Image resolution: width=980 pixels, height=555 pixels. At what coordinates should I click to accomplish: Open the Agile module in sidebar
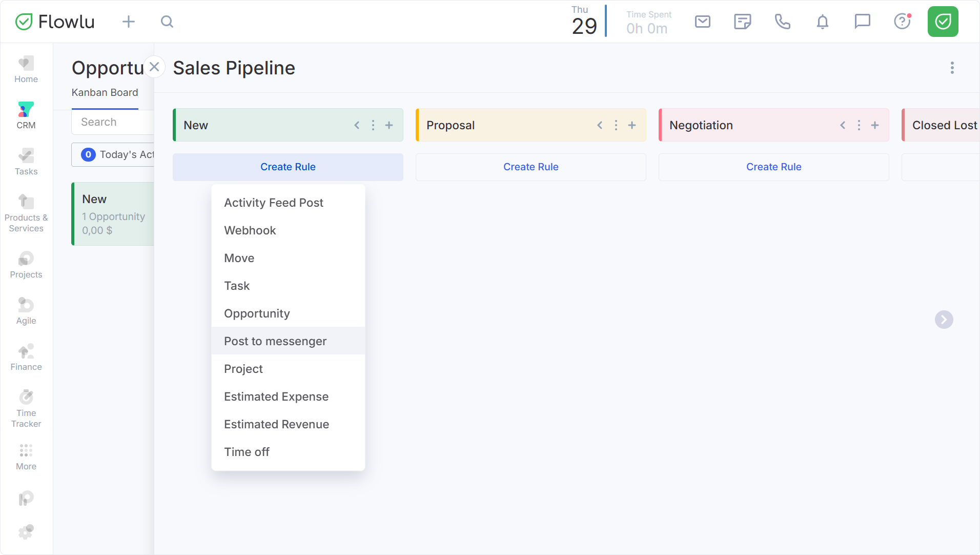[x=26, y=311]
